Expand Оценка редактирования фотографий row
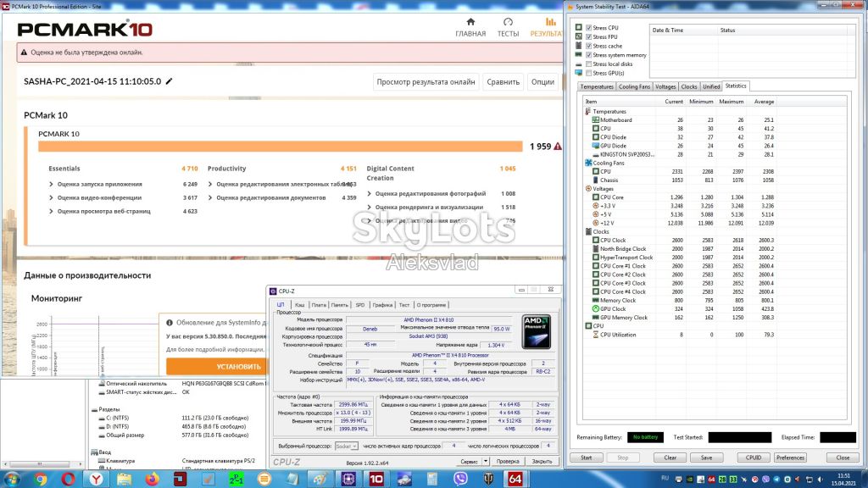 click(370, 194)
